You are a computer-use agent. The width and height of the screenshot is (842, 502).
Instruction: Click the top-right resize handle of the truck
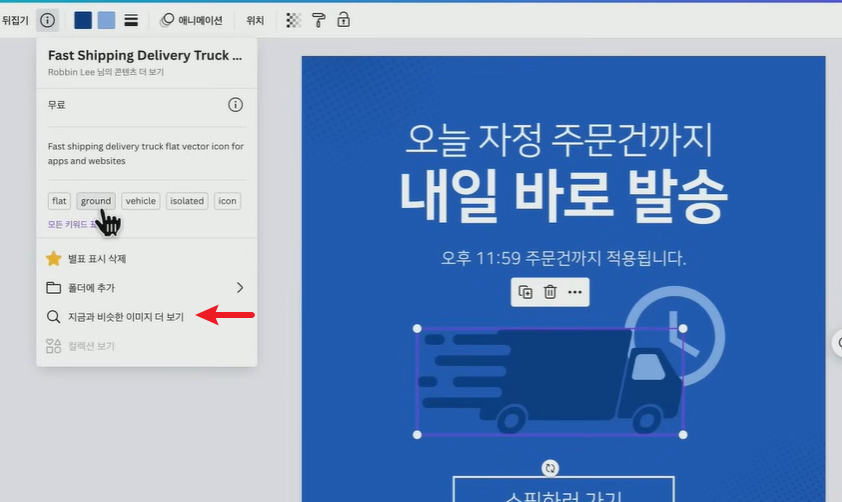point(683,329)
